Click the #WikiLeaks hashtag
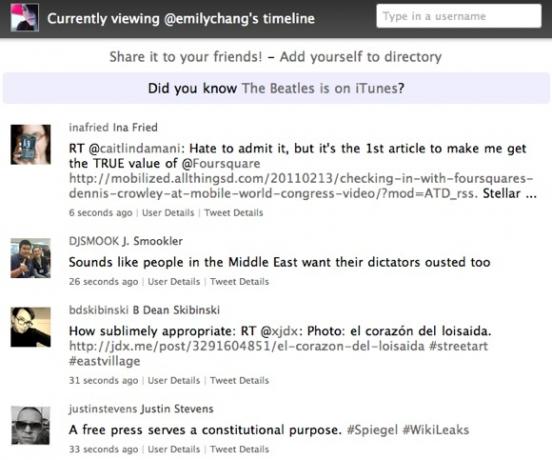Image resolution: width=552 pixels, height=460 pixels. (x=435, y=430)
